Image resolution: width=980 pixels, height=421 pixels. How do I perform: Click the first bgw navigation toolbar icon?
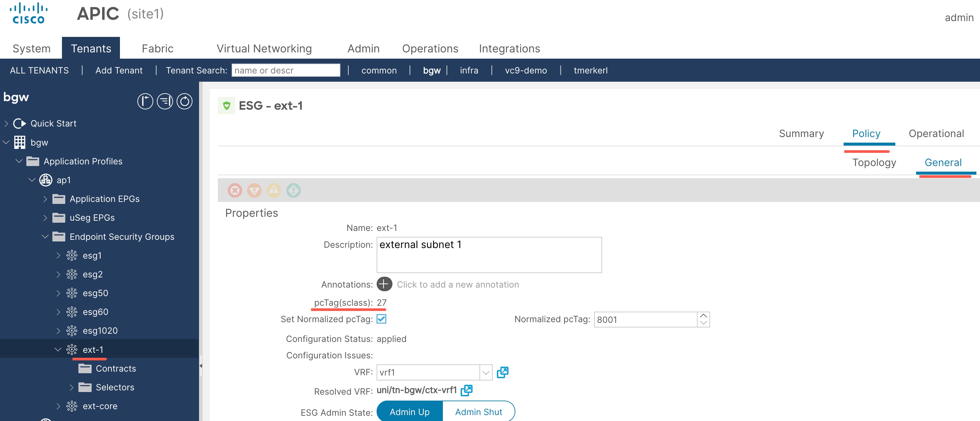(145, 101)
